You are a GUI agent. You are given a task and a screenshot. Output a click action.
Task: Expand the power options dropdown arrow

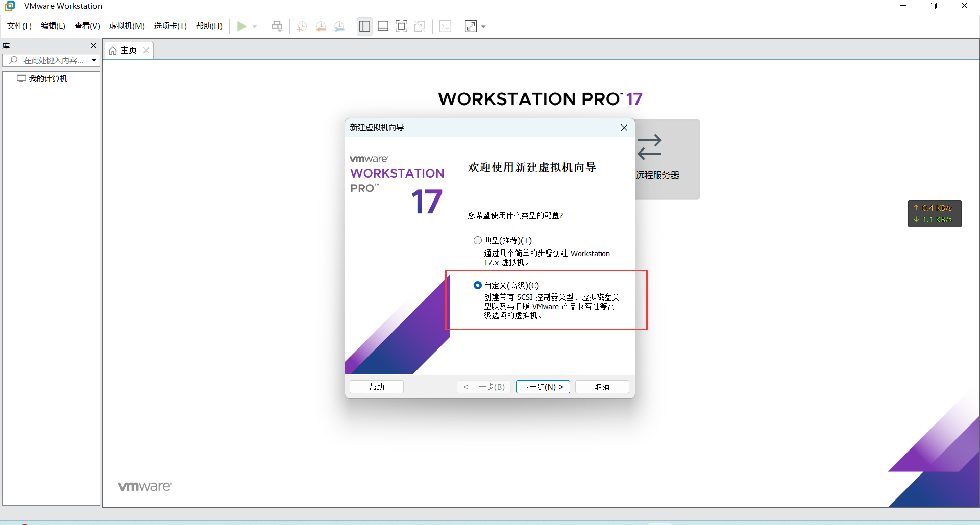tap(255, 26)
